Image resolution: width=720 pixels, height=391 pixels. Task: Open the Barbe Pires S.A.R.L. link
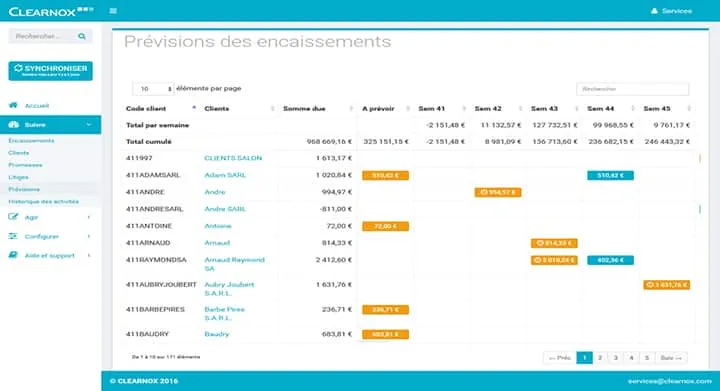point(225,313)
